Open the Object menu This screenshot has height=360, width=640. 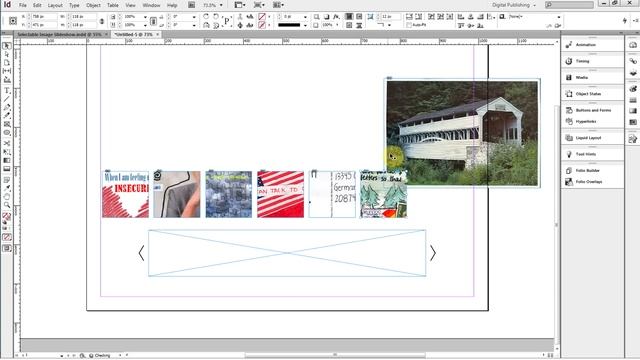(93, 5)
